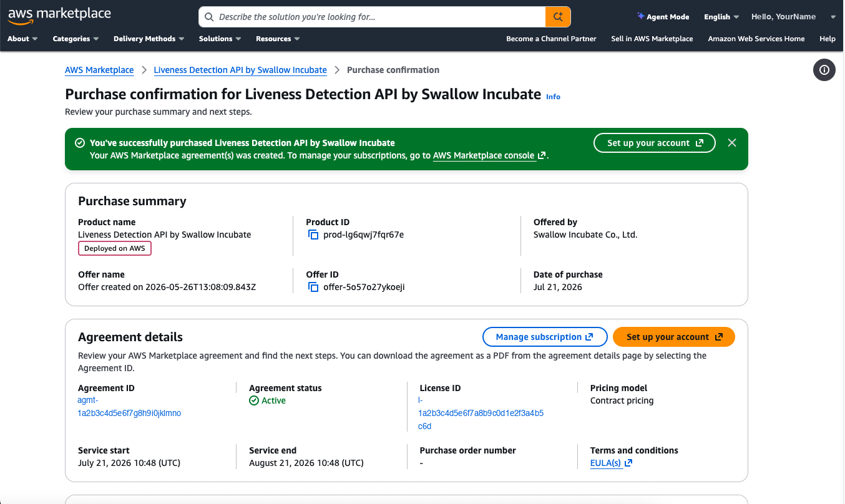The image size is (845, 504).
Task: Click Set up your account in banner
Action: pos(655,143)
